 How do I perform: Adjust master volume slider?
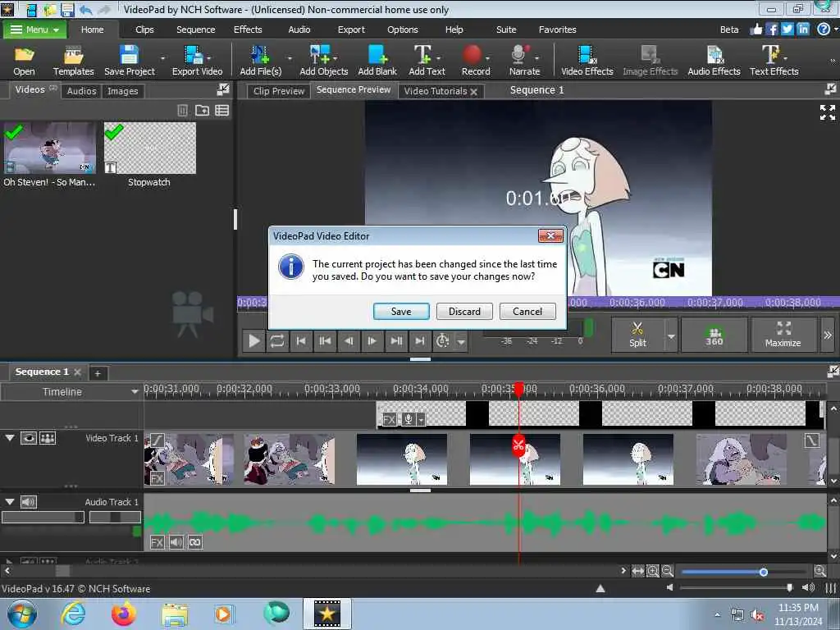point(790,587)
